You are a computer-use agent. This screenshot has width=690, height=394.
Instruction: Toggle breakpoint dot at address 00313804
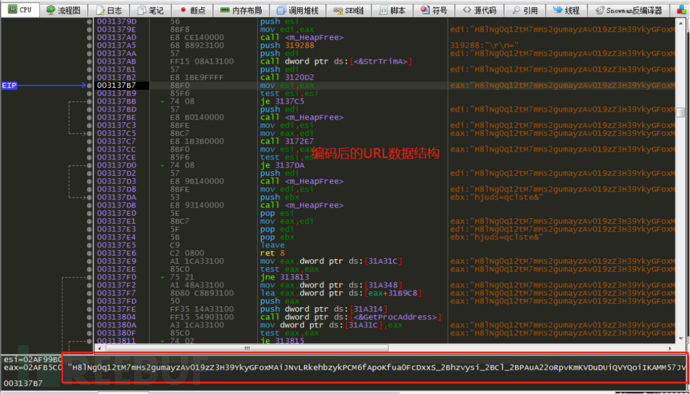pyautogui.click(x=89, y=317)
